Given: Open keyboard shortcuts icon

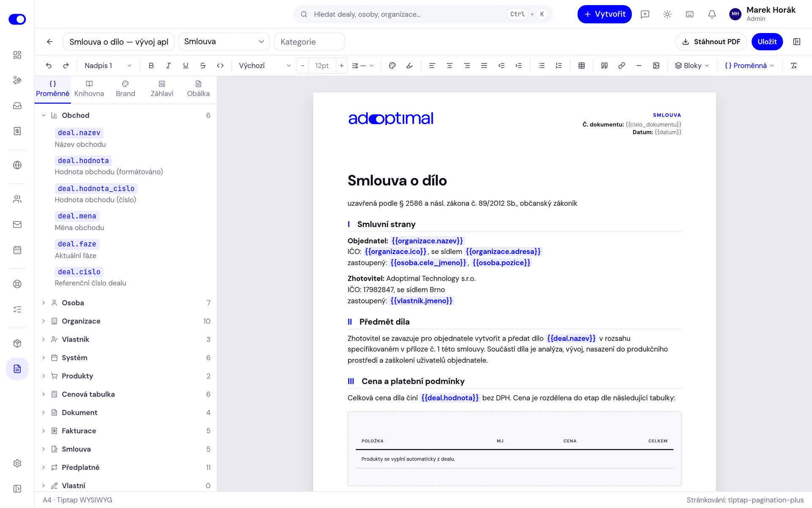Looking at the screenshot, I should (x=690, y=14).
